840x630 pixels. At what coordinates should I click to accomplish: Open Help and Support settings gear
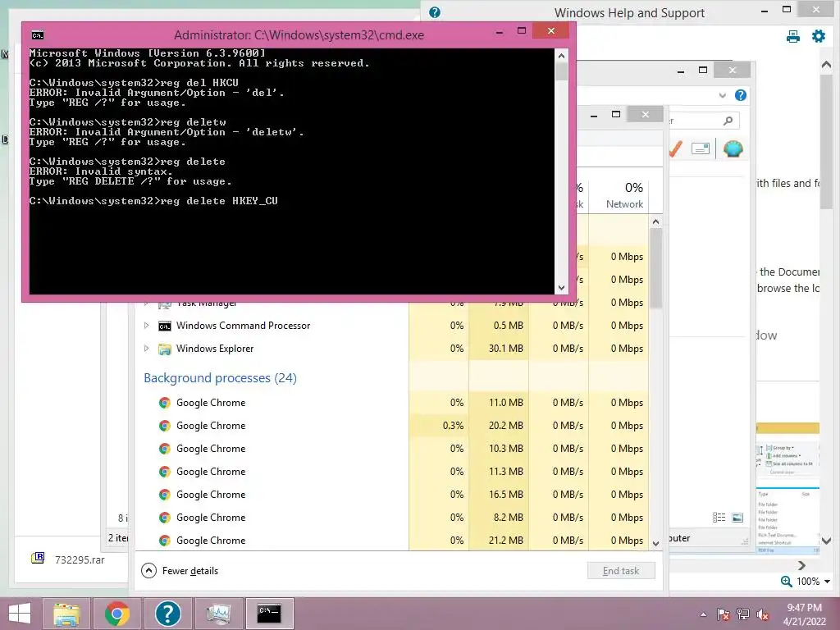click(819, 36)
